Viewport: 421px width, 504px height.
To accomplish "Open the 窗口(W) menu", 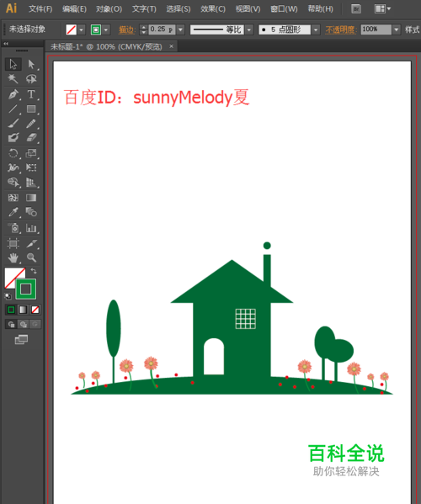I will [284, 9].
